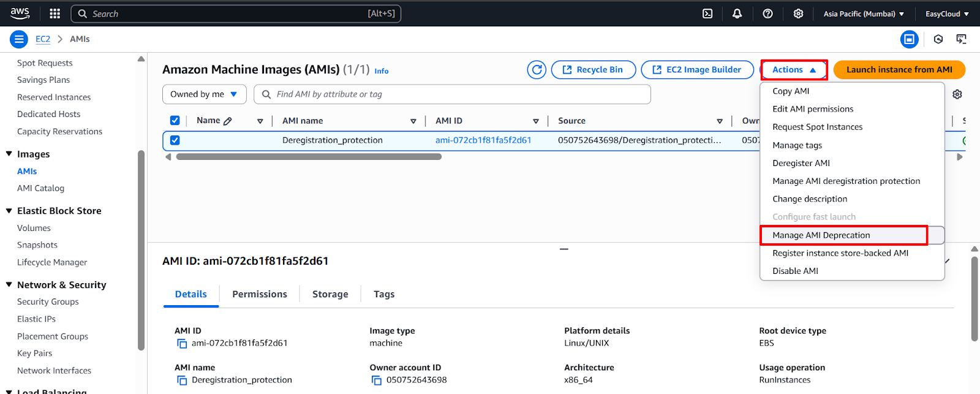Choose Deregister AMI

click(x=852, y=163)
